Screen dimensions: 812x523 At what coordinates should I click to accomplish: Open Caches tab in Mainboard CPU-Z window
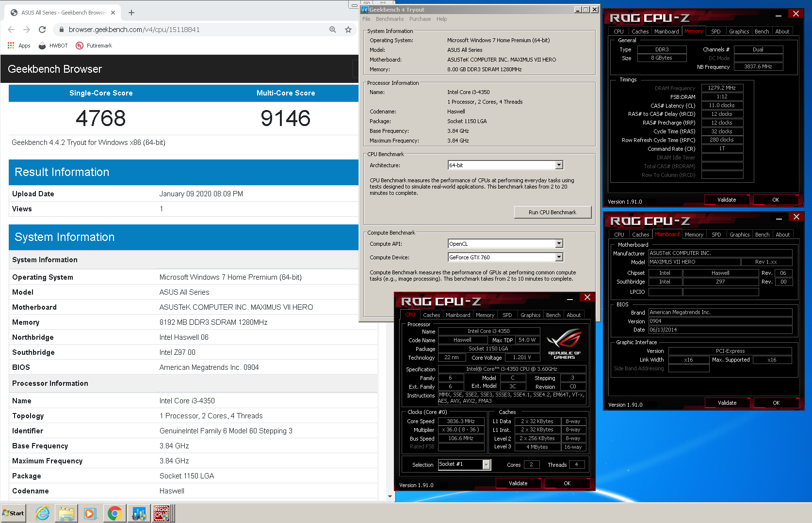640,235
